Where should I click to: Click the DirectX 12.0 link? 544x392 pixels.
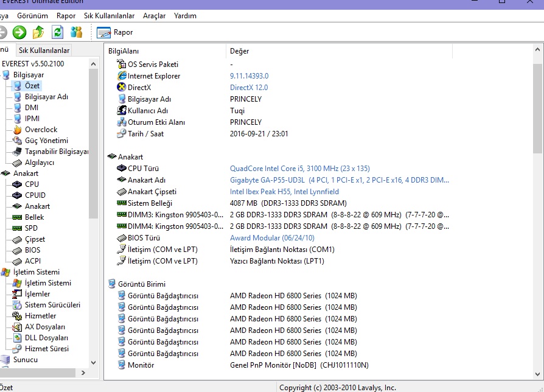click(249, 88)
